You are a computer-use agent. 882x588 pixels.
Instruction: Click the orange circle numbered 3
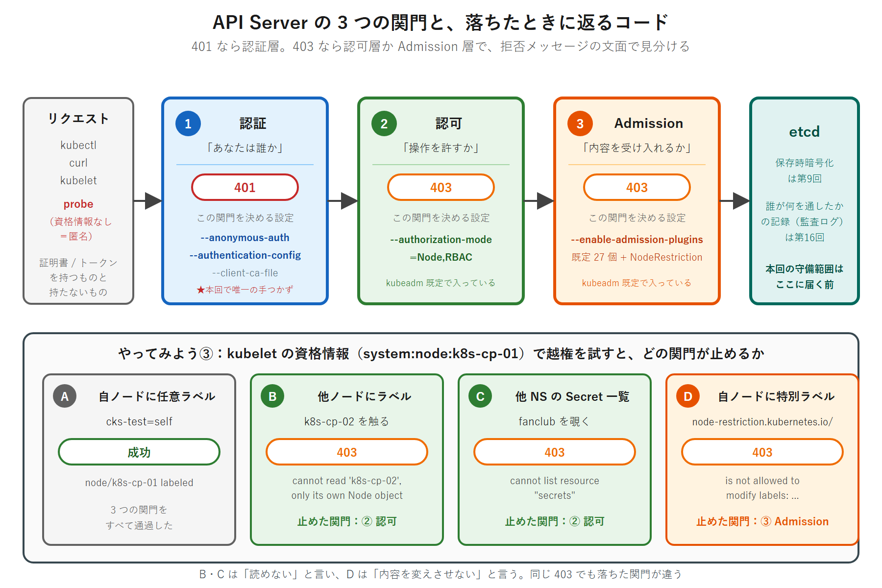[580, 123]
